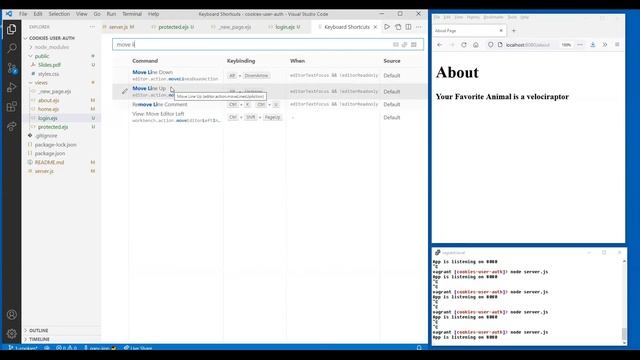
Task: Open package.json in the explorer
Action: 50,153
